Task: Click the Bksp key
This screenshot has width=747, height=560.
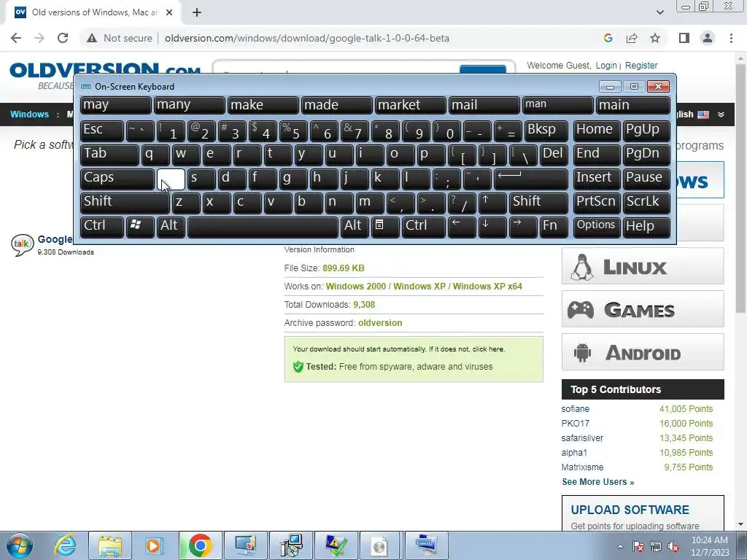Action: tap(546, 131)
